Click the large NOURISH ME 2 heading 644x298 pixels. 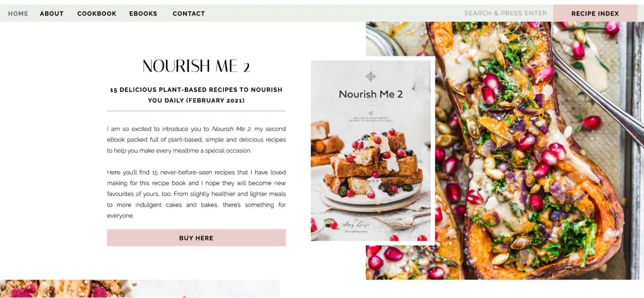[196, 66]
